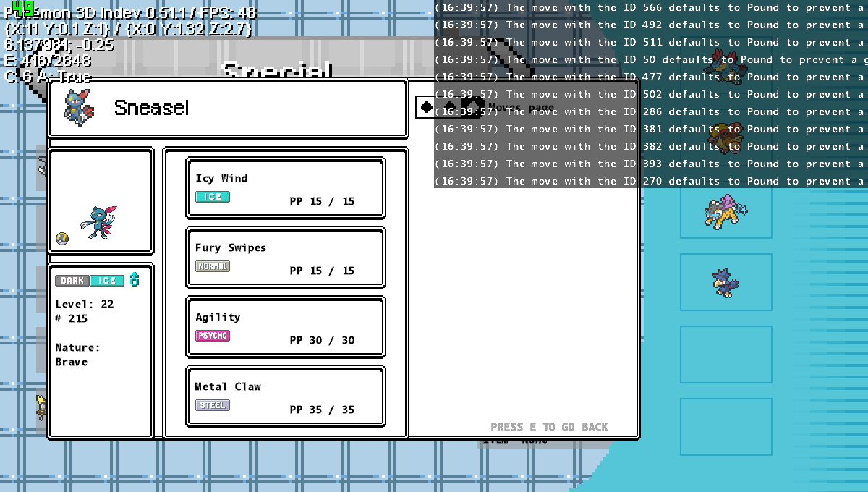Screen dimensions: 868x492
Task: Click the Moves page label
Action: pos(521,108)
